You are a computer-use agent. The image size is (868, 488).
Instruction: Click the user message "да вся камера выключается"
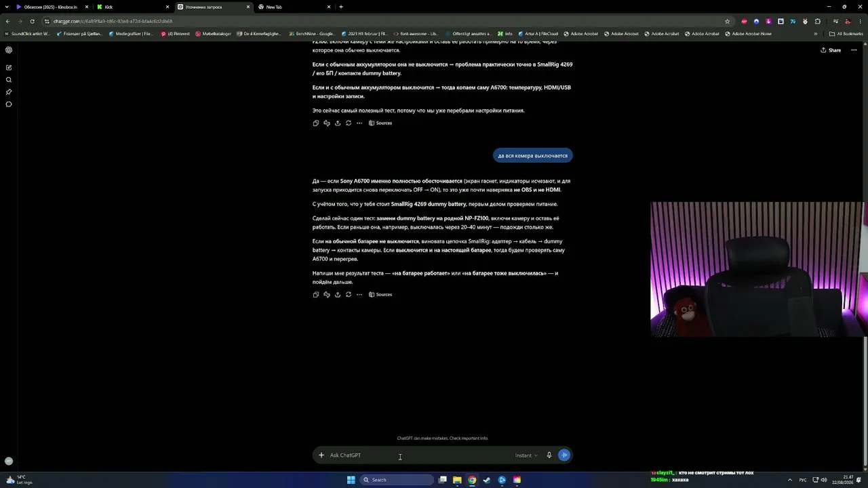point(533,156)
